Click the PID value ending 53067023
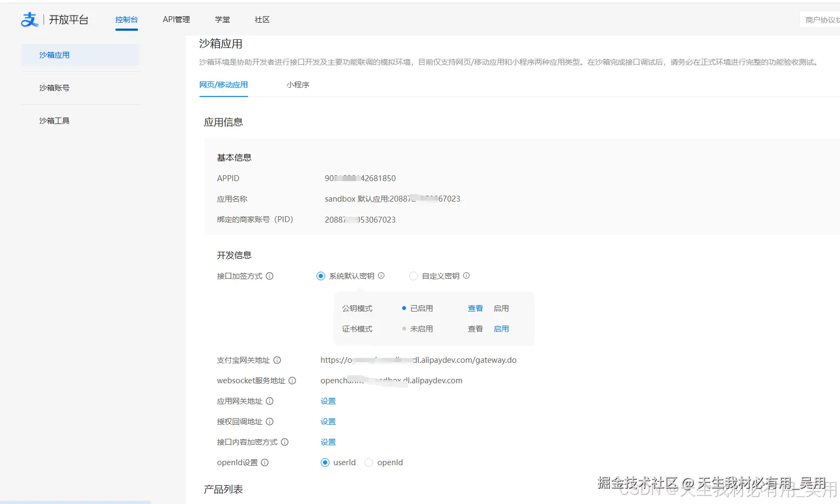The height and width of the screenshot is (504, 840). tap(360, 220)
